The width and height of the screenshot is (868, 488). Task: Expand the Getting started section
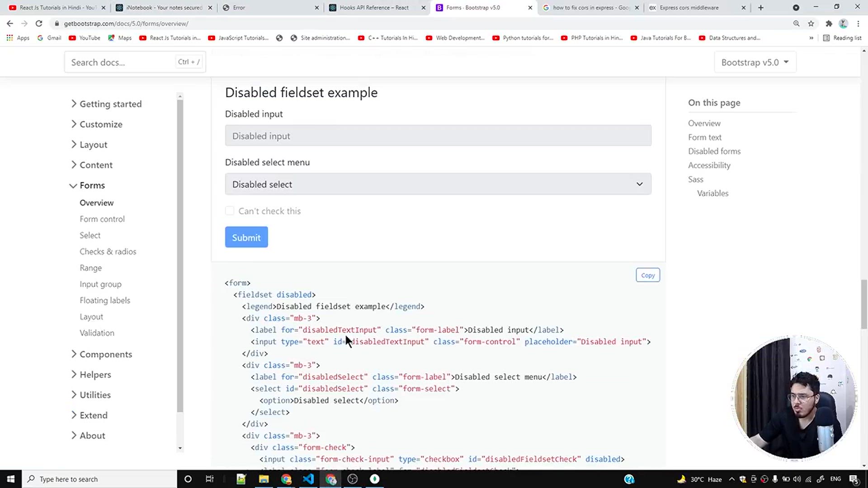(106, 104)
